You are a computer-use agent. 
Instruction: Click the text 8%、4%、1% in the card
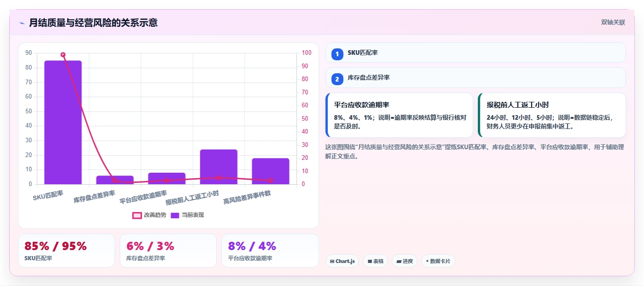tap(354, 117)
